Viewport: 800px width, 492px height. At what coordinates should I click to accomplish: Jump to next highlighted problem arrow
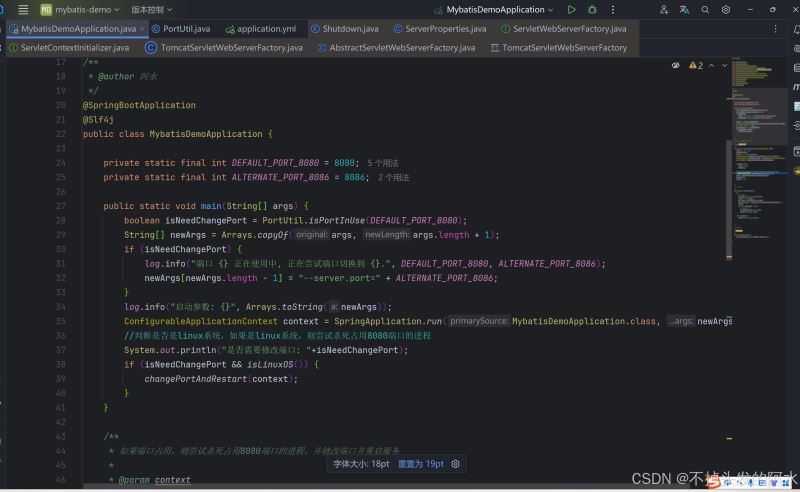[x=724, y=65]
